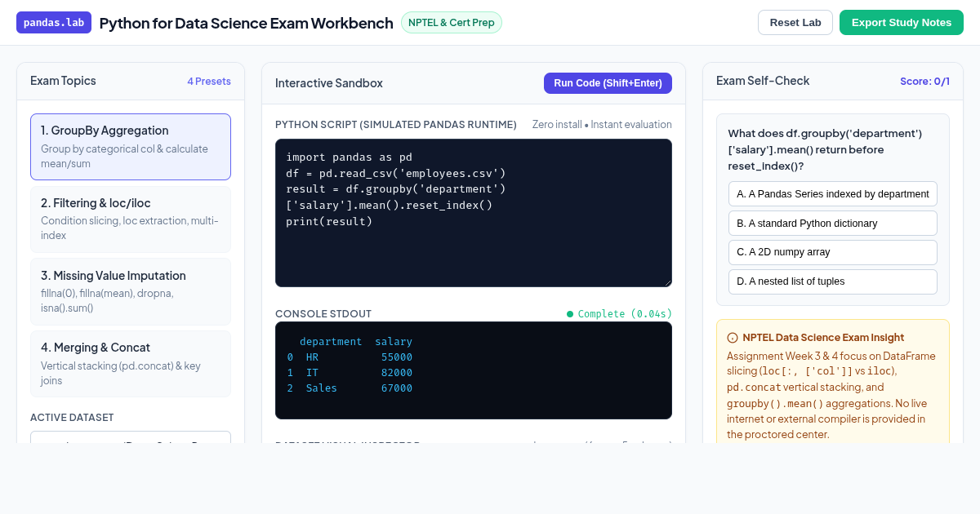
Task: Select answer C: 2D numpy array
Action: [833, 252]
